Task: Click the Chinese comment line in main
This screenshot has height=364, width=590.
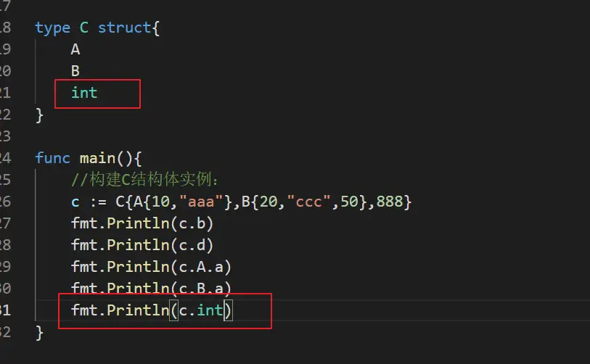Action: coord(150,180)
